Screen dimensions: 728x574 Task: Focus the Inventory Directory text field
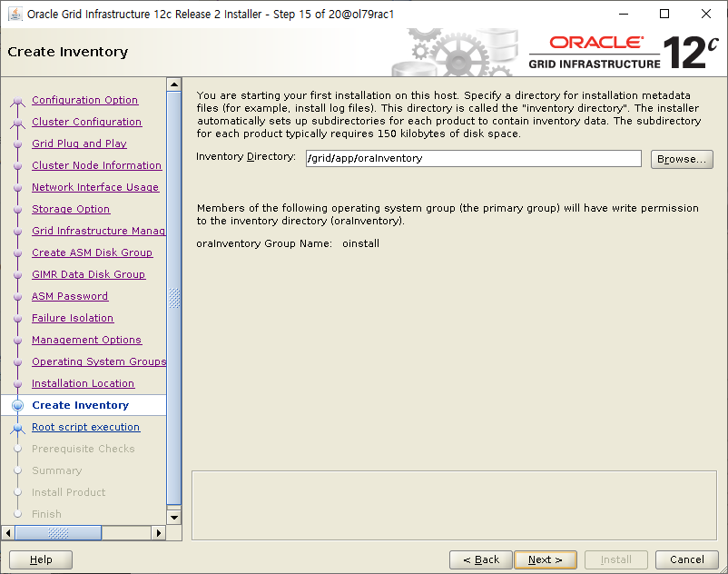(473, 158)
